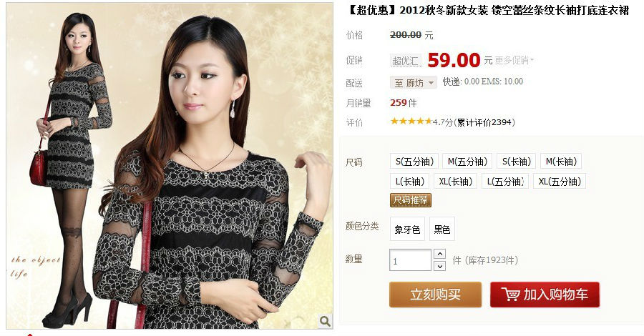
Task: Click the 立刻购买 buy now button
Action: [435, 294]
